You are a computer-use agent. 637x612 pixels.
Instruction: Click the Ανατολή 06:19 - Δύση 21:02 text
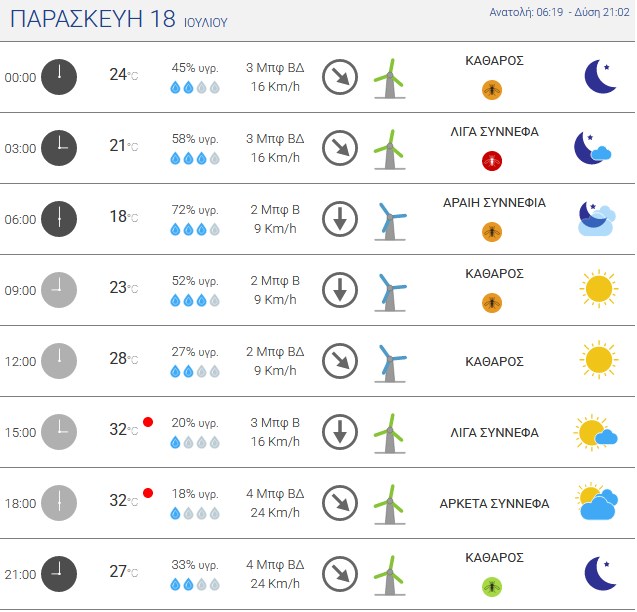559,12
